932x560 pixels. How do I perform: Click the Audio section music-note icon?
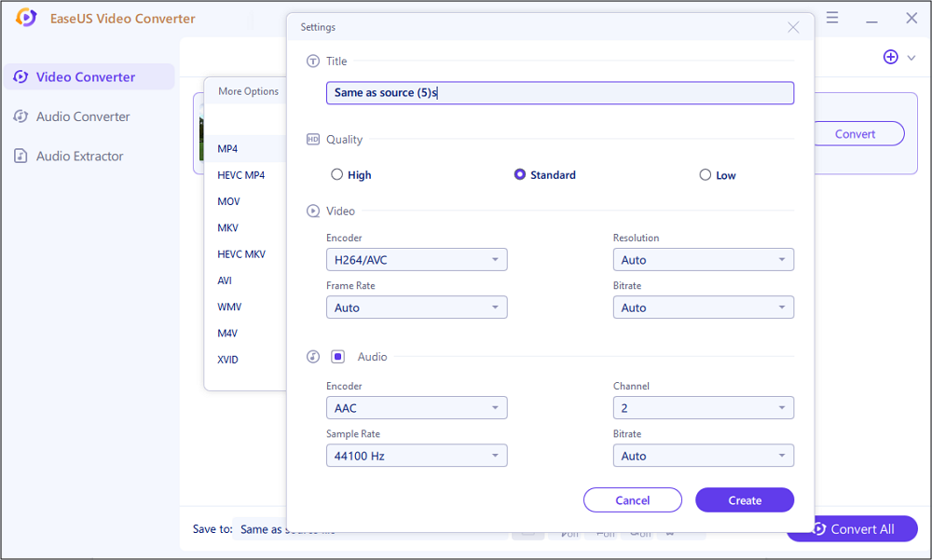click(312, 356)
